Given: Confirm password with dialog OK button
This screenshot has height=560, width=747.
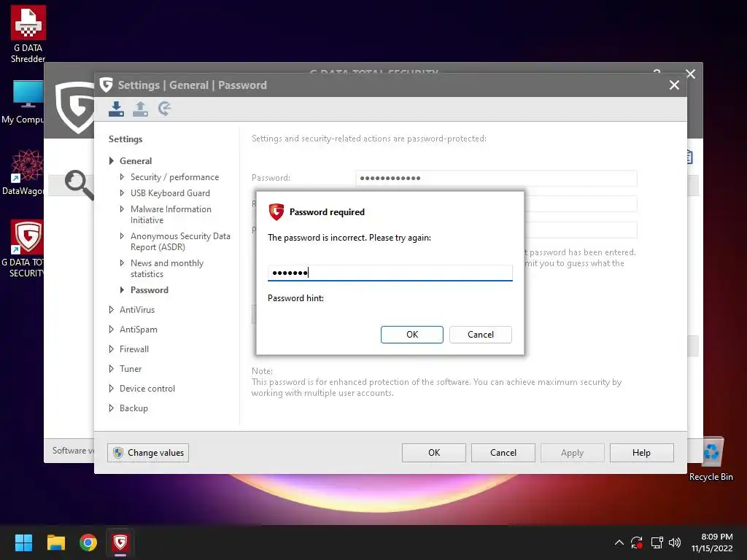Looking at the screenshot, I should click(412, 334).
